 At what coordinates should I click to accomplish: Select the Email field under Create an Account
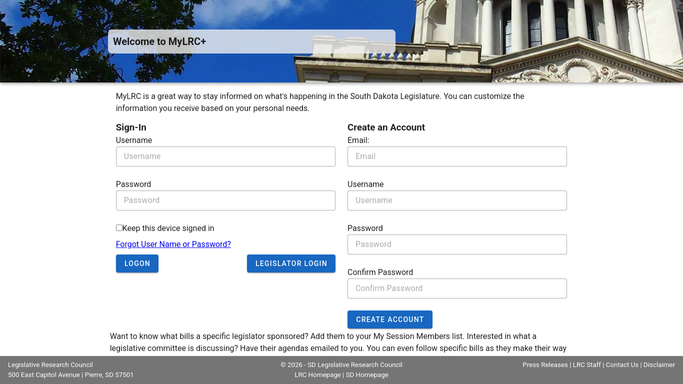pyautogui.click(x=457, y=156)
